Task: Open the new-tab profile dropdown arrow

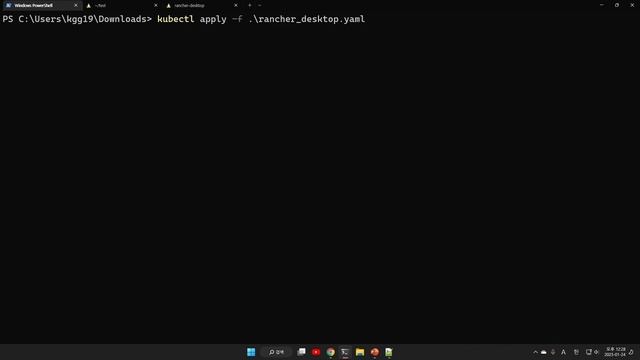Action: point(260,5)
